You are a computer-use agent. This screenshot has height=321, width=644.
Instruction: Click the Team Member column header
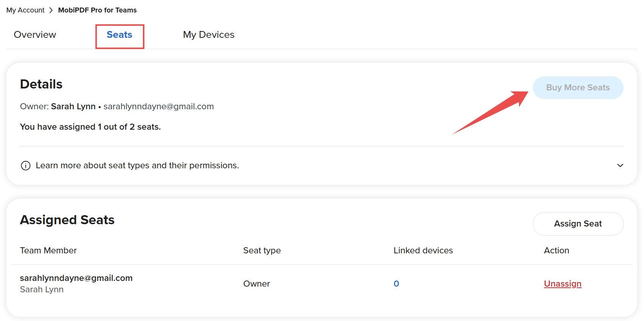click(48, 250)
